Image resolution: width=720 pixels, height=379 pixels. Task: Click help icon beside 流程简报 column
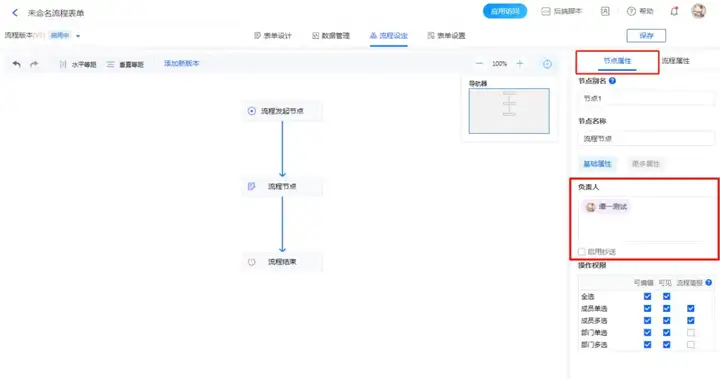coord(709,283)
